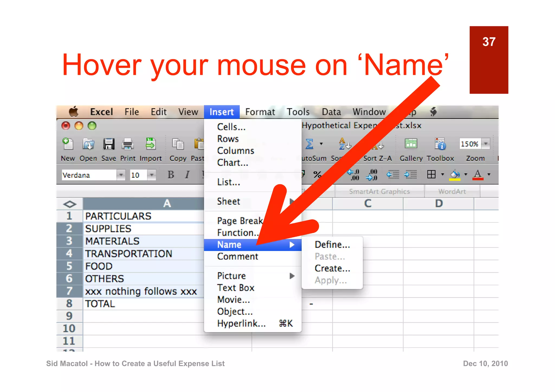Screen dimensions: 555x392
Task: Click the Select All corner button
Action: tap(69, 204)
